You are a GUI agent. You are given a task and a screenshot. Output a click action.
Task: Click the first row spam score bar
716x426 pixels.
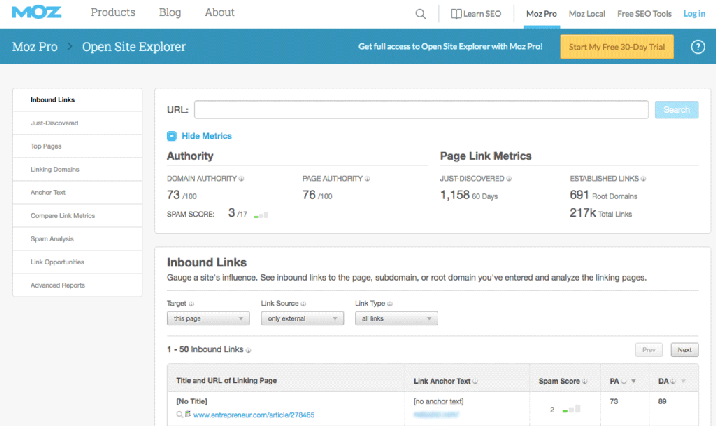(x=571, y=409)
